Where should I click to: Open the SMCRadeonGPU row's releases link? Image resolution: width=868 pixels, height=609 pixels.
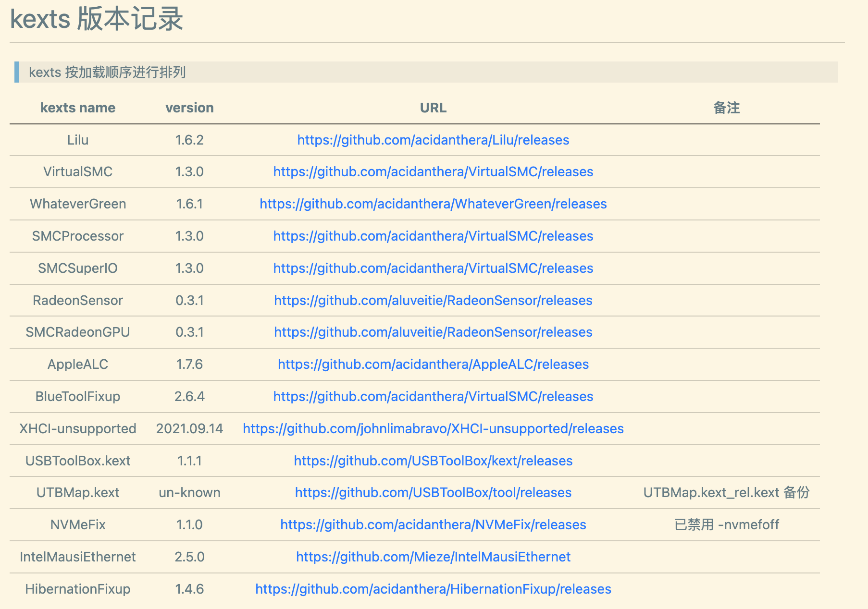(433, 332)
